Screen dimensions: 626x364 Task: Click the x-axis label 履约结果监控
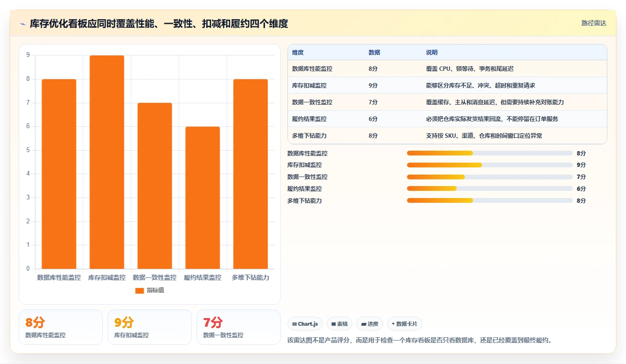click(203, 277)
